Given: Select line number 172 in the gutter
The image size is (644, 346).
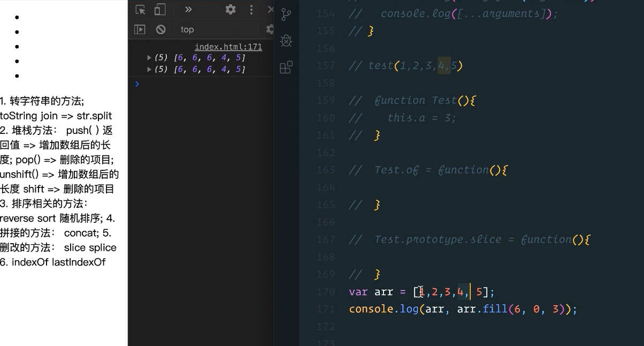Looking at the screenshot, I should [326, 326].
